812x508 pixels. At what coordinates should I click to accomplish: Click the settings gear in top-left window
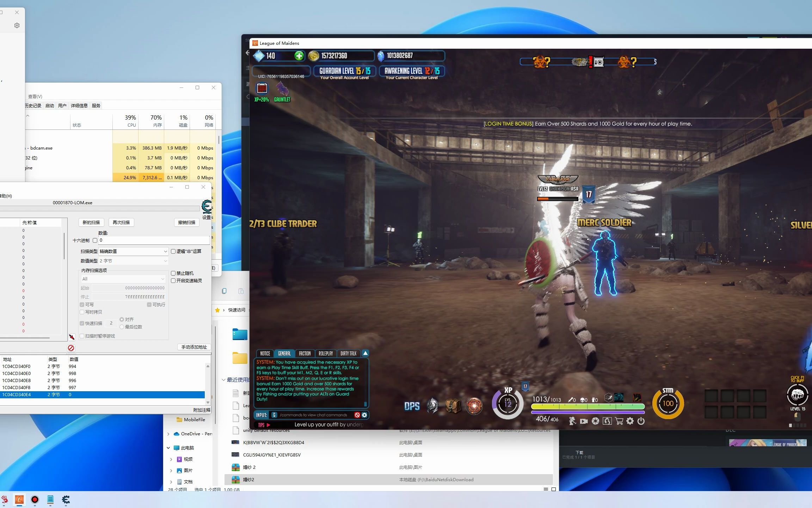pos(17,25)
